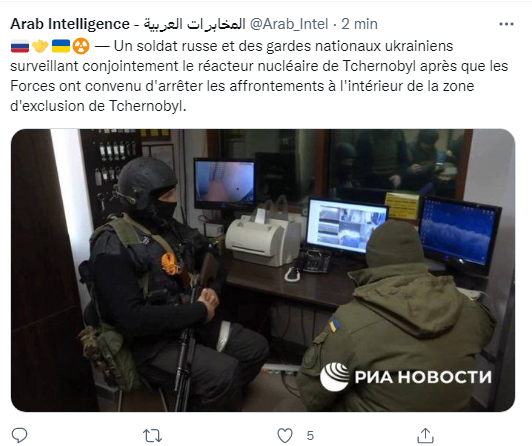Open the share upload icon
The height and width of the screenshot is (446, 532).
[425, 435]
